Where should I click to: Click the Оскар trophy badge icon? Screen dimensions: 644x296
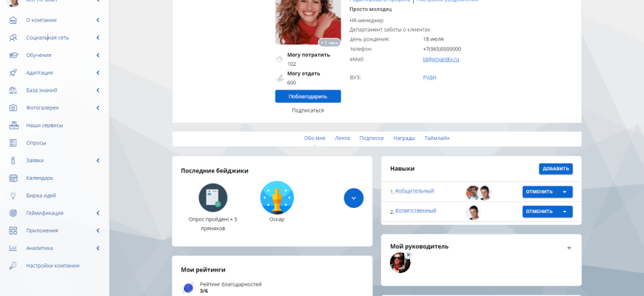click(x=277, y=198)
